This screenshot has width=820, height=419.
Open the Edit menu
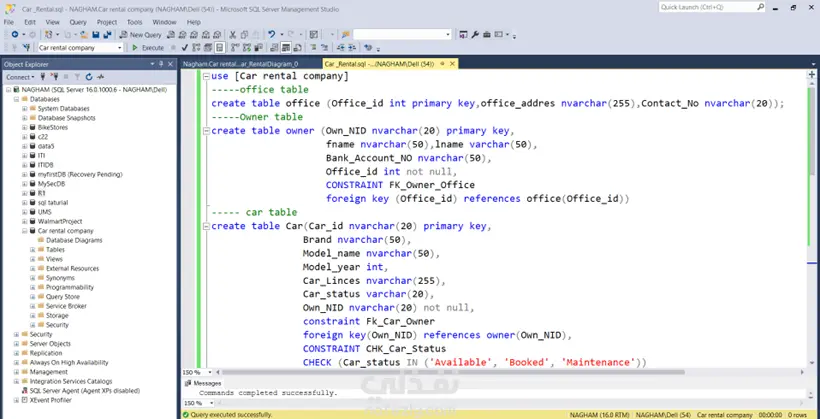30,22
